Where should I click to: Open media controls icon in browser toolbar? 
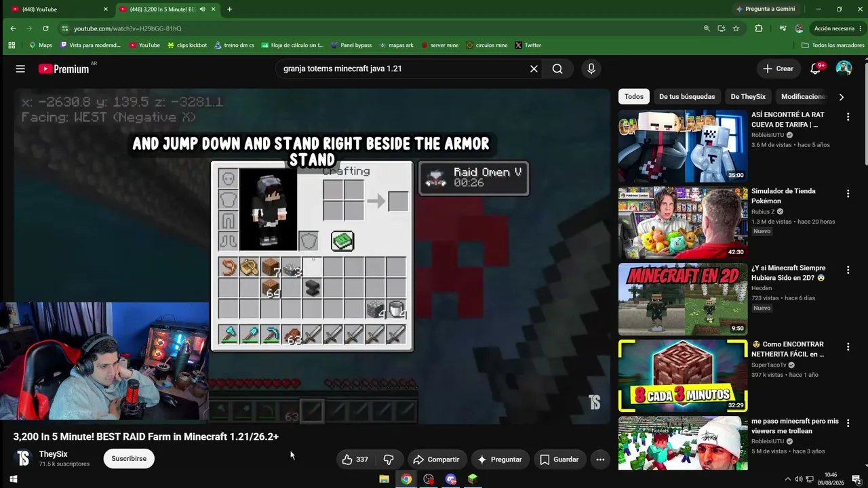(x=783, y=28)
